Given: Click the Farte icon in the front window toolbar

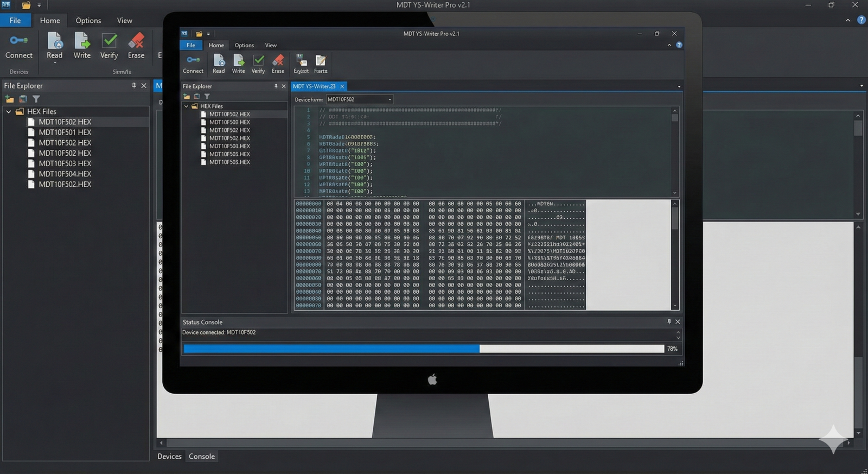Looking at the screenshot, I should click(x=321, y=60).
